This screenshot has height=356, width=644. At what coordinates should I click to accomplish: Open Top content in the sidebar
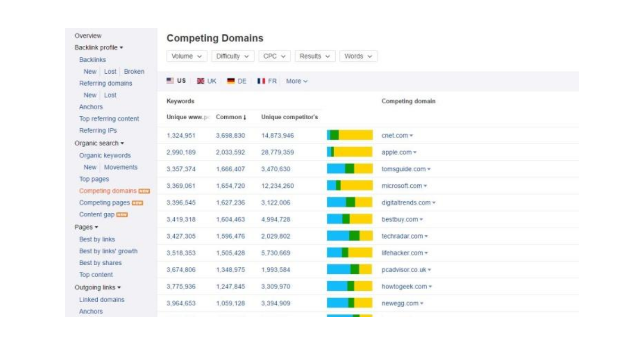coord(96,275)
